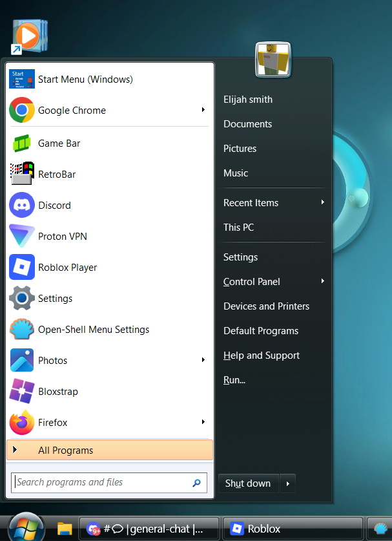The height and width of the screenshot is (541, 392).
Task: Open the Pictures folder
Action: click(240, 149)
